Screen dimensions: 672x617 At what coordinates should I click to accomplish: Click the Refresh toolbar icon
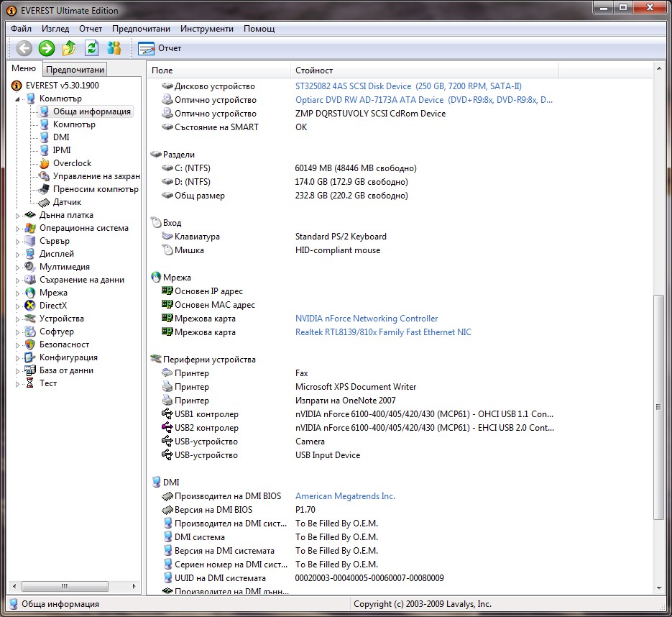coord(91,48)
